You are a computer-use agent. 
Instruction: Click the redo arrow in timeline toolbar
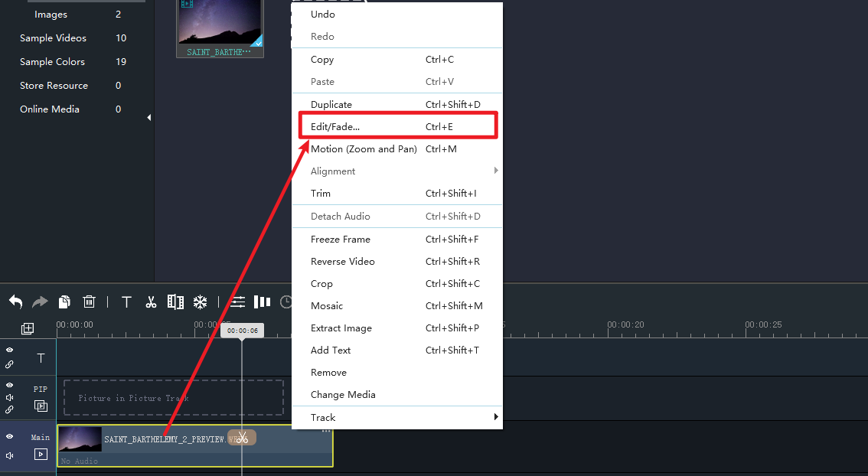point(40,302)
